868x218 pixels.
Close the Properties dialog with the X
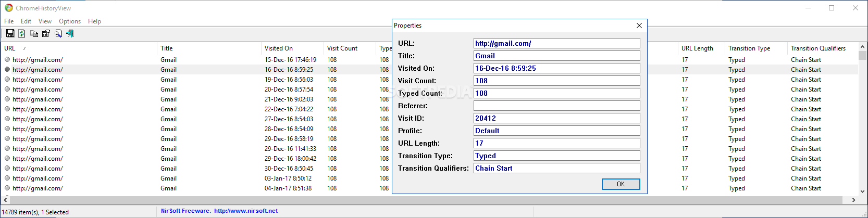coord(639,25)
